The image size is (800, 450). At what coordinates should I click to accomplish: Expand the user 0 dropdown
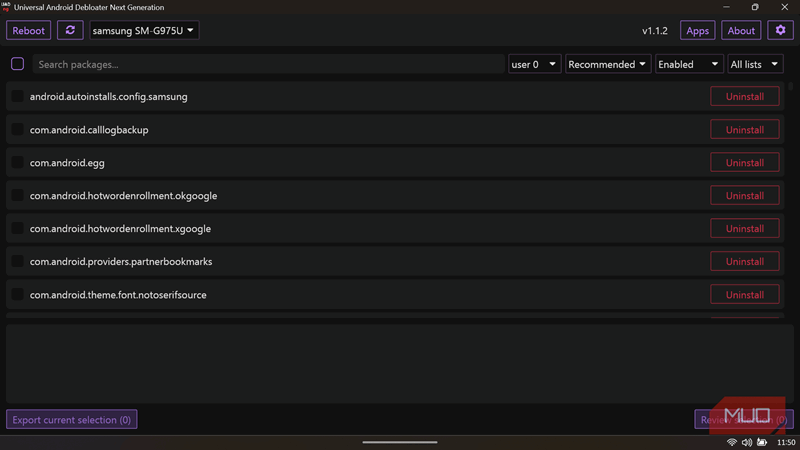534,64
